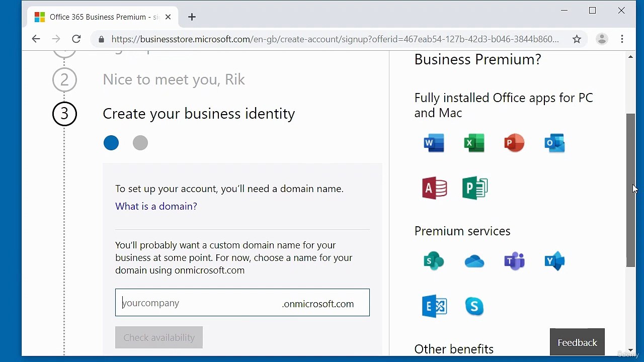644x362 pixels.
Task: Open the What is a domain? link
Action: coord(156,206)
